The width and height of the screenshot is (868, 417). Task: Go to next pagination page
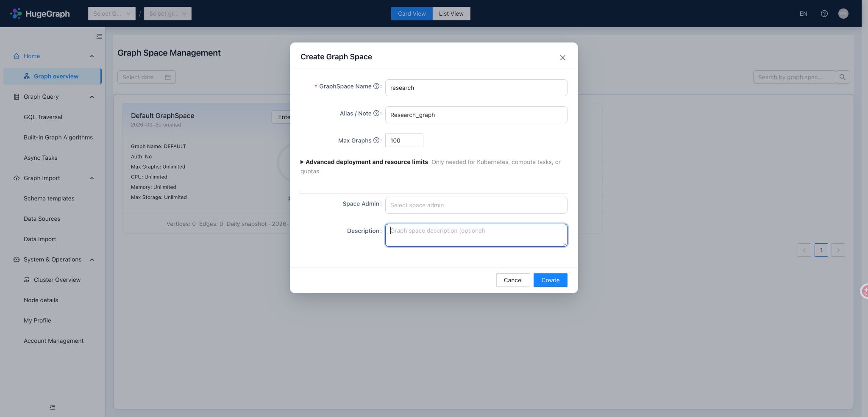pyautogui.click(x=838, y=250)
